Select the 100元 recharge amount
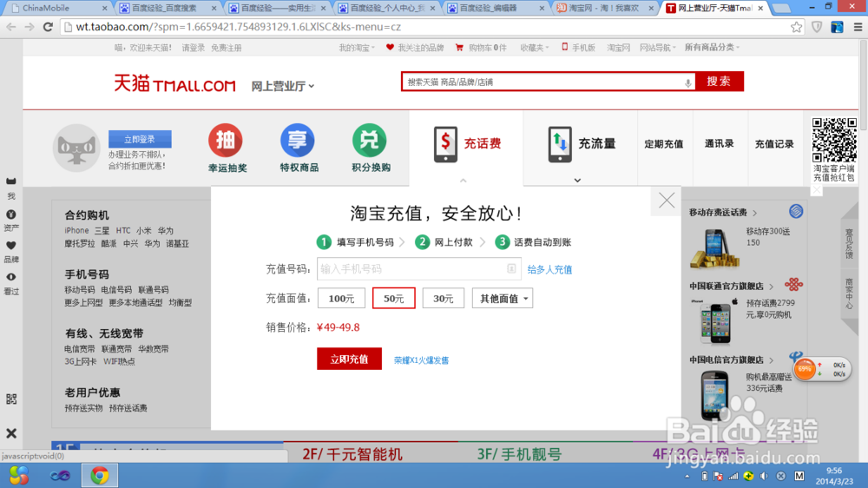The image size is (868, 488). click(341, 299)
